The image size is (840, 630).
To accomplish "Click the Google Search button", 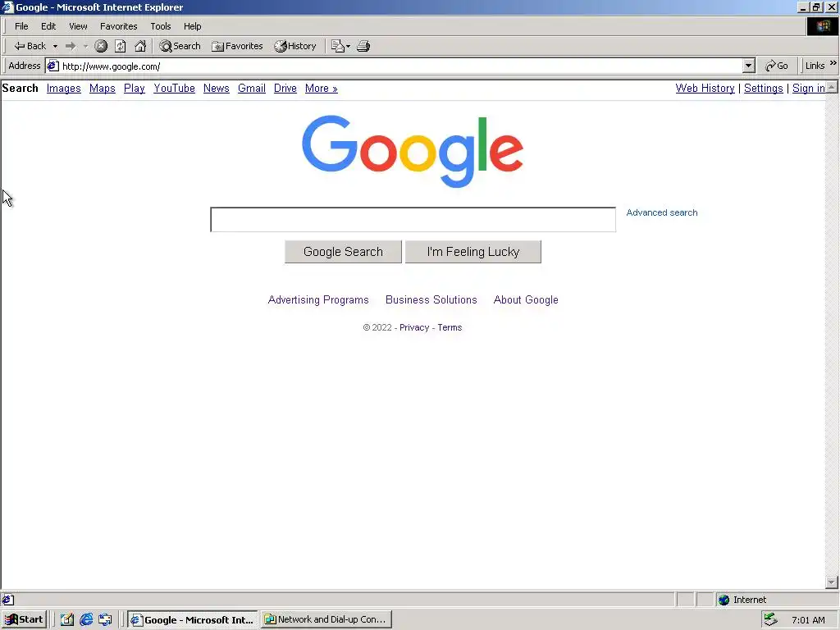I will 343,252.
